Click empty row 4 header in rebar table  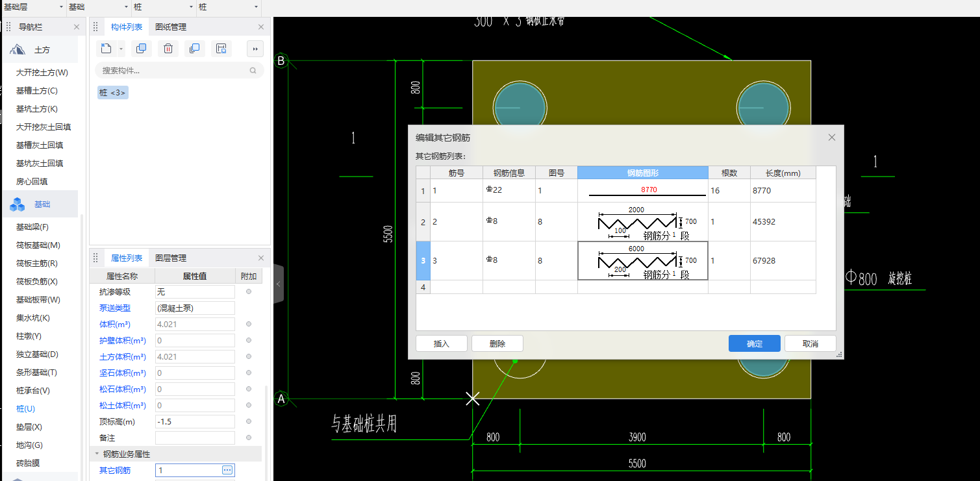coord(423,287)
